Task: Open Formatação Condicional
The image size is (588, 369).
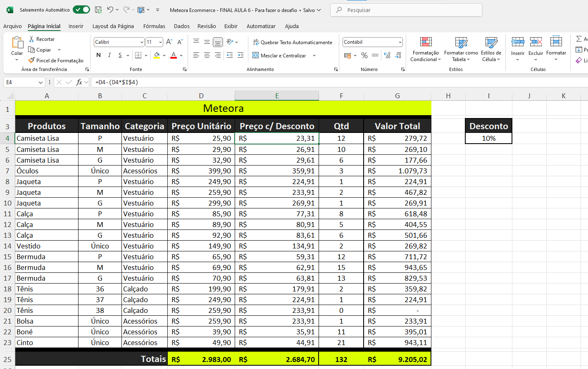Action: pos(426,49)
